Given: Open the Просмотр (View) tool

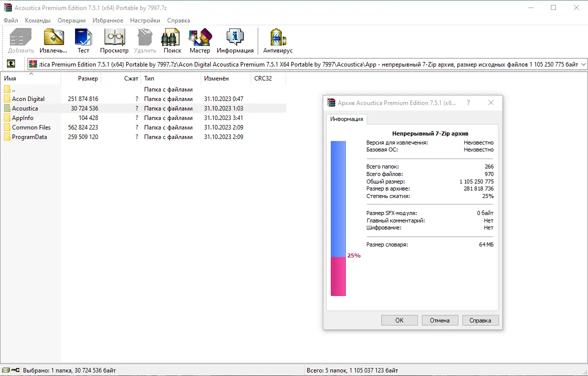Looking at the screenshot, I should (x=114, y=37).
